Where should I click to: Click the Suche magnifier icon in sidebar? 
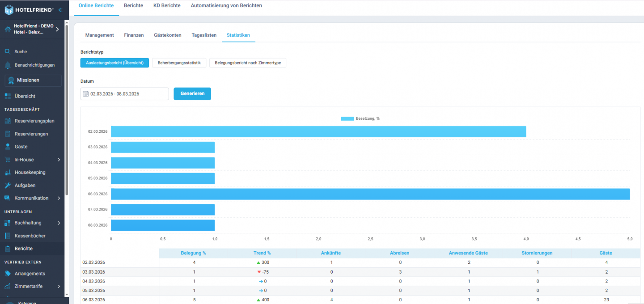click(x=8, y=51)
